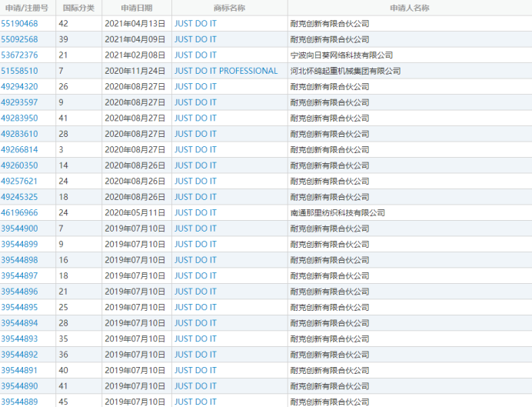The image size is (532, 407).
Task: Select date 2020年08月26日 in row 49257621
Action: tap(135, 182)
